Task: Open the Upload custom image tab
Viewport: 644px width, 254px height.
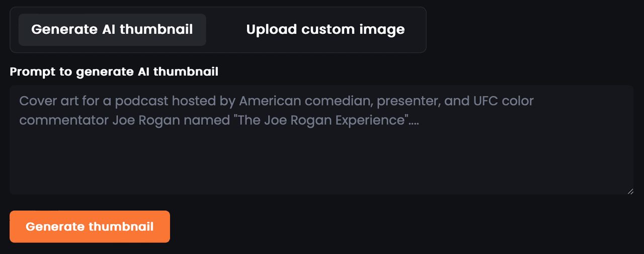Action: click(x=325, y=30)
